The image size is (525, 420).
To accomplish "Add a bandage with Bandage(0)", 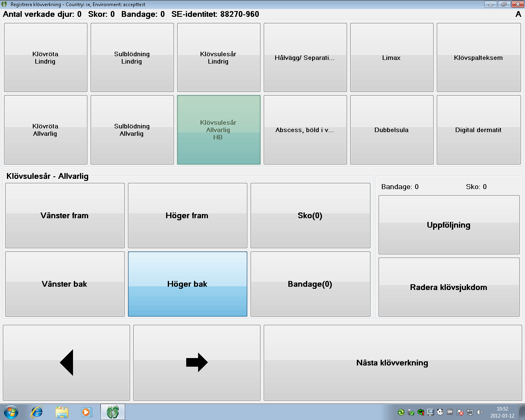I will point(310,284).
